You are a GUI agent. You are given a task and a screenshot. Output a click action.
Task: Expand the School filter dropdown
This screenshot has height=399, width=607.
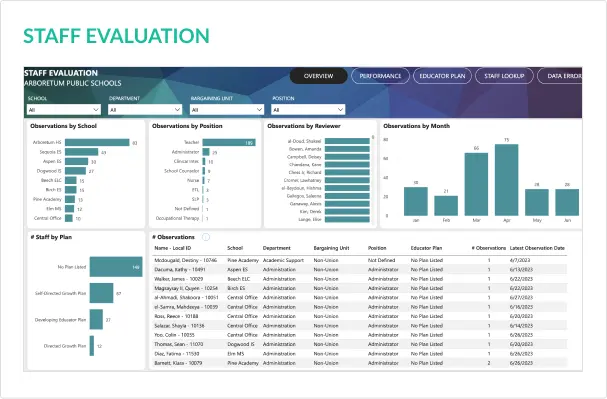point(64,110)
